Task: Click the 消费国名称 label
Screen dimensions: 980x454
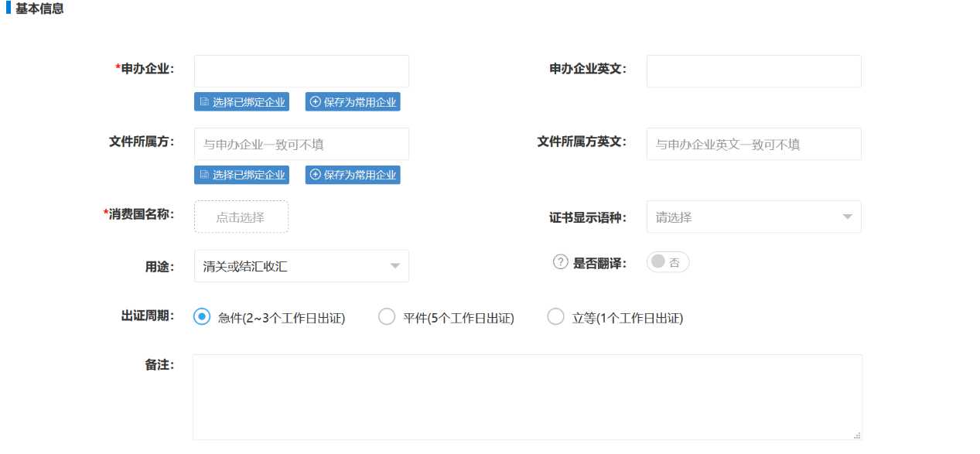Action: click(x=139, y=214)
